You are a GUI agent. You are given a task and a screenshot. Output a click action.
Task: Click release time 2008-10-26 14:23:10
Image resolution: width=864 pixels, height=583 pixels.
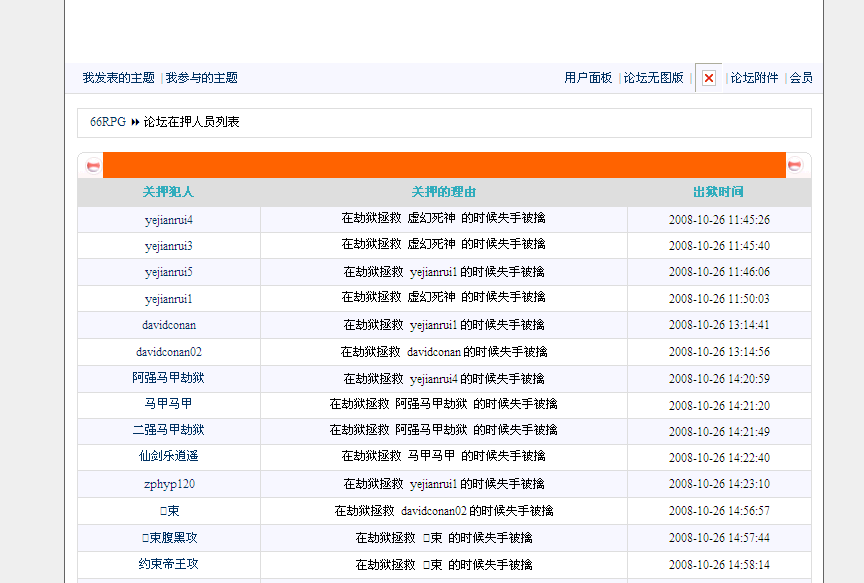click(719, 483)
